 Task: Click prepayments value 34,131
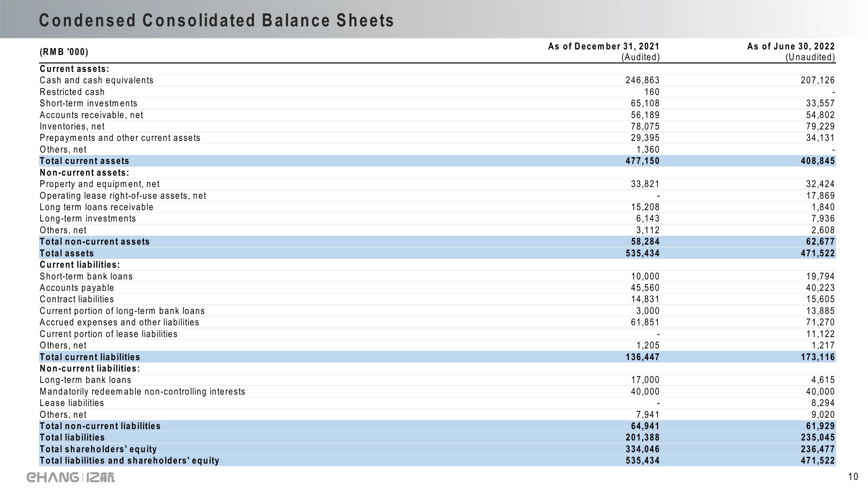click(x=821, y=138)
